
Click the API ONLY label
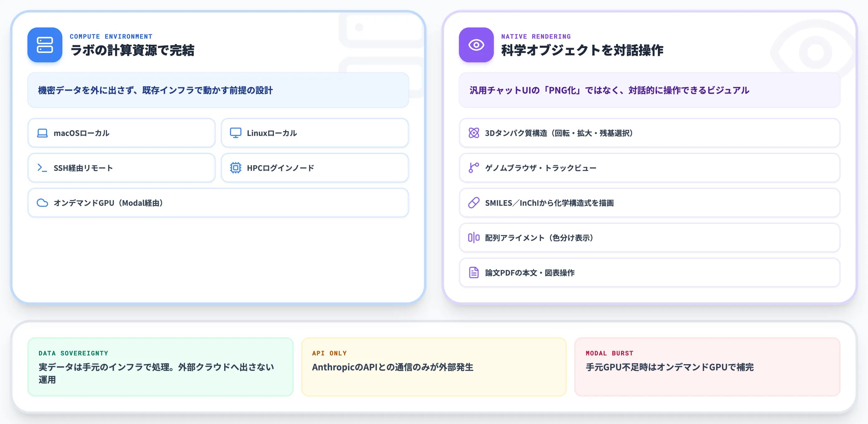click(329, 353)
